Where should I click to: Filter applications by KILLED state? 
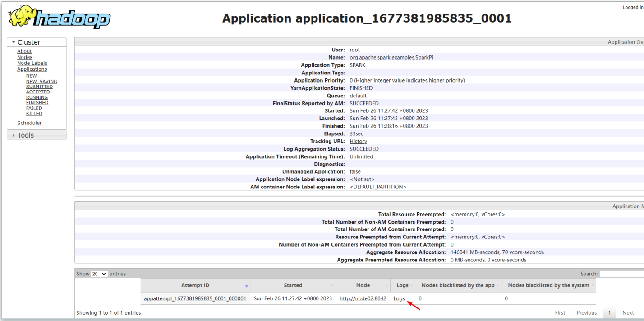coord(34,114)
